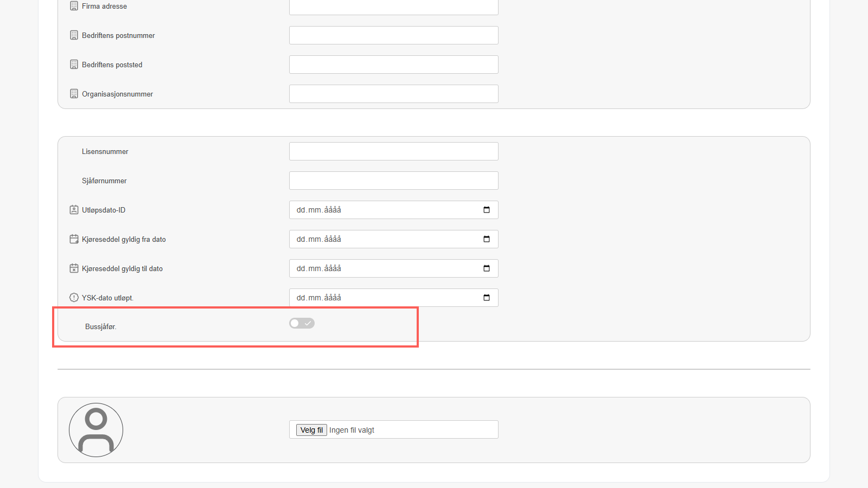Viewport: 868px width, 488px height.
Task: Click the Utløpsdato-ID label
Action: pos(104,210)
